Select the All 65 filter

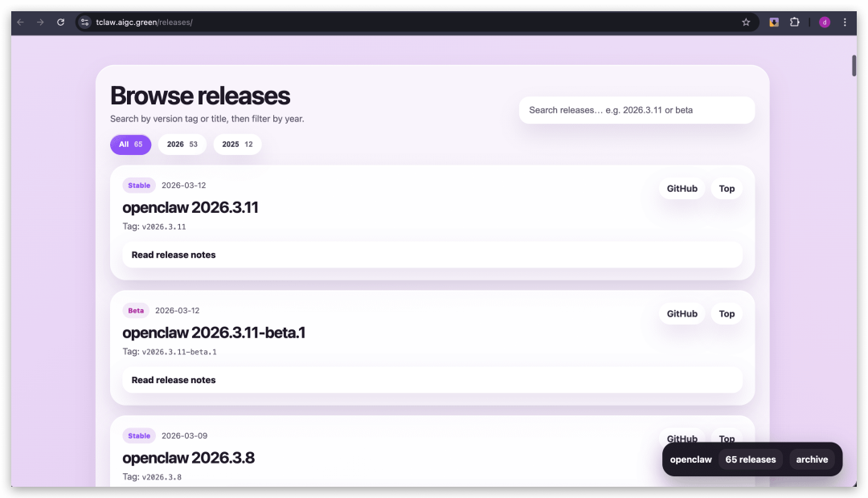coord(130,145)
